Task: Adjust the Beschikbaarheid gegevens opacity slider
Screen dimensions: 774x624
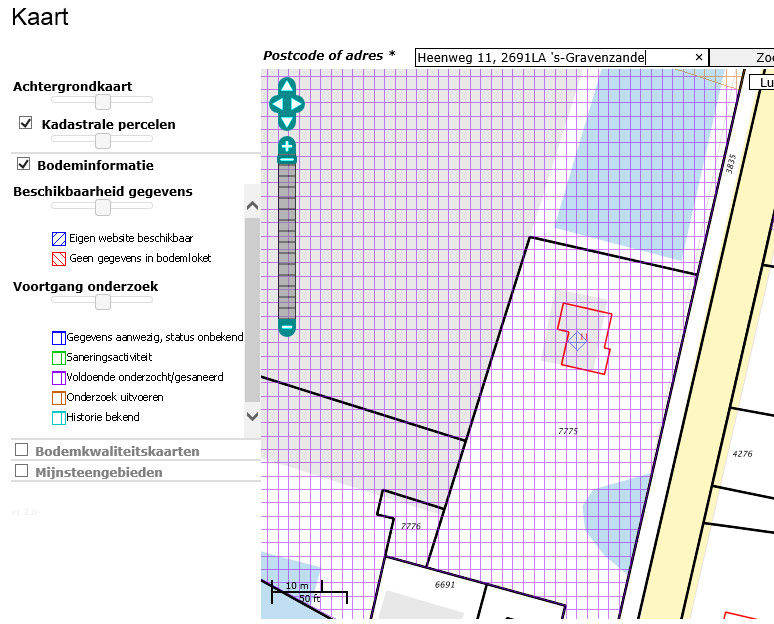Action: [x=103, y=207]
